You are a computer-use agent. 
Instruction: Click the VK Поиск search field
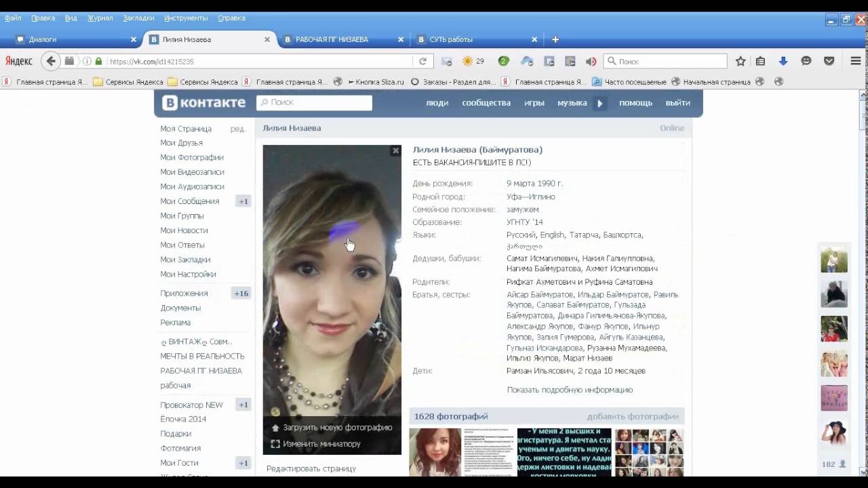314,102
